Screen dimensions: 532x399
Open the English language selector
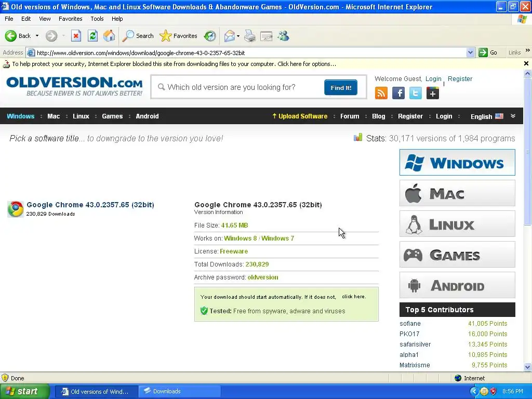tap(487, 116)
